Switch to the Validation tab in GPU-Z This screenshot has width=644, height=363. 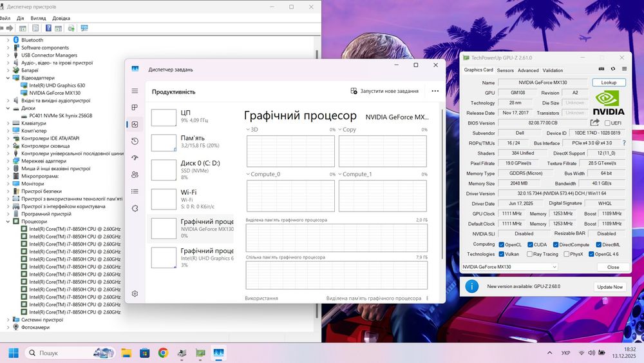[553, 70]
